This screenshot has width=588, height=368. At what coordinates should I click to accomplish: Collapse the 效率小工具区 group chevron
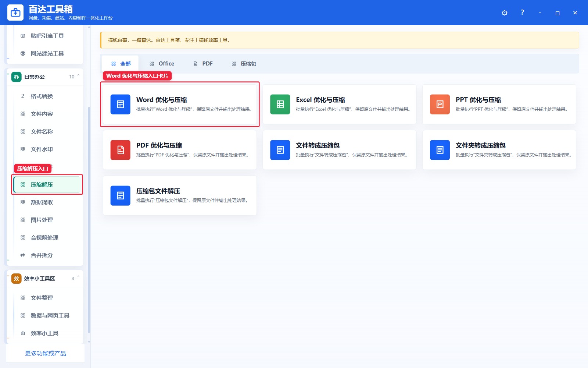coord(78,277)
